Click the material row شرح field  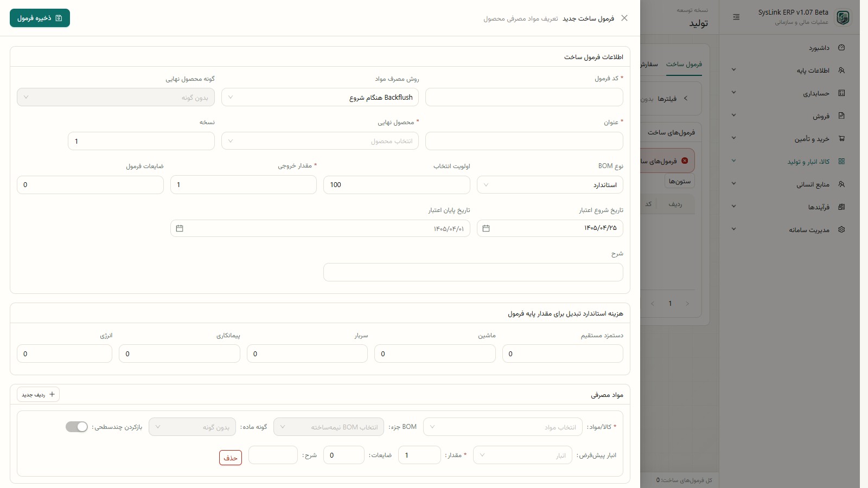(x=273, y=455)
